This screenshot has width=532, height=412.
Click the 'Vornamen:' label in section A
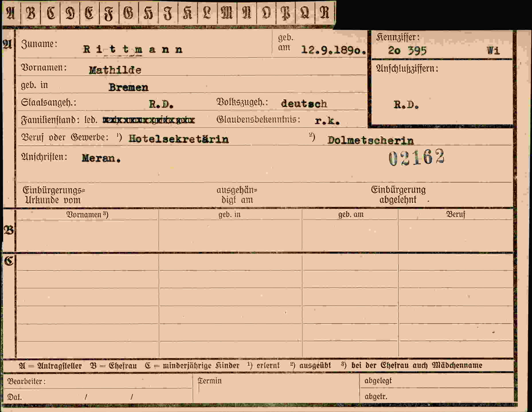[44, 67]
